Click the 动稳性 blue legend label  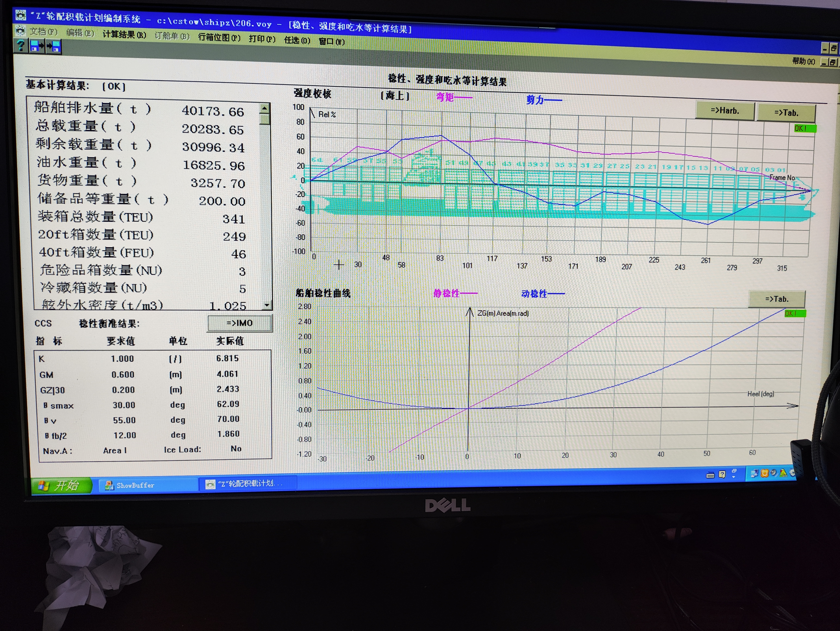(x=534, y=294)
